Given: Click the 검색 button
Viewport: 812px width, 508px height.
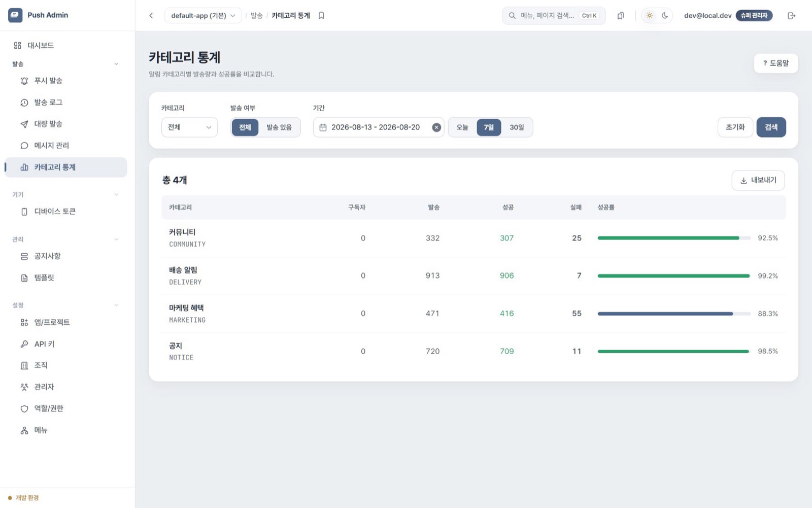Looking at the screenshot, I should pyautogui.click(x=771, y=127).
